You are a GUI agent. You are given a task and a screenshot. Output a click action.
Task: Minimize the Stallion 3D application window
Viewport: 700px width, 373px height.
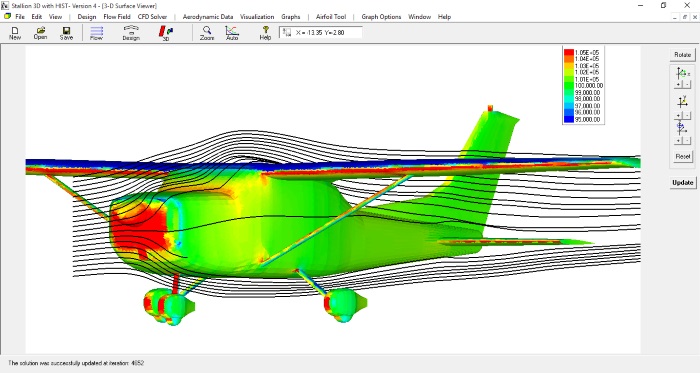[641, 5]
